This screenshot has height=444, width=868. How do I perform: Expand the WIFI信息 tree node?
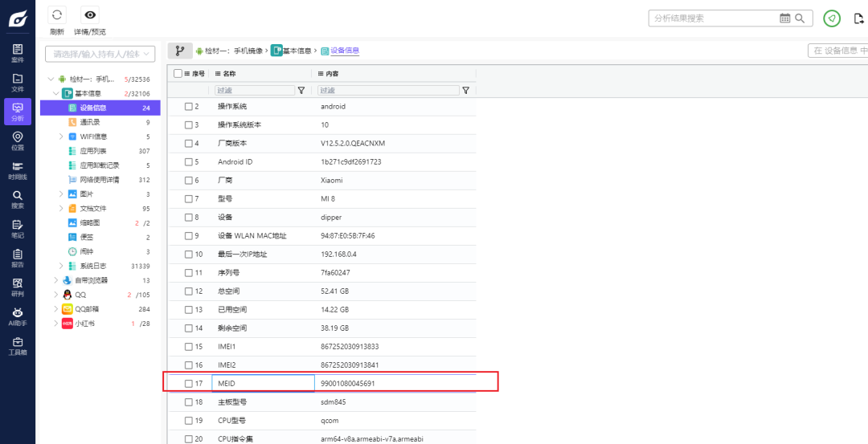61,136
